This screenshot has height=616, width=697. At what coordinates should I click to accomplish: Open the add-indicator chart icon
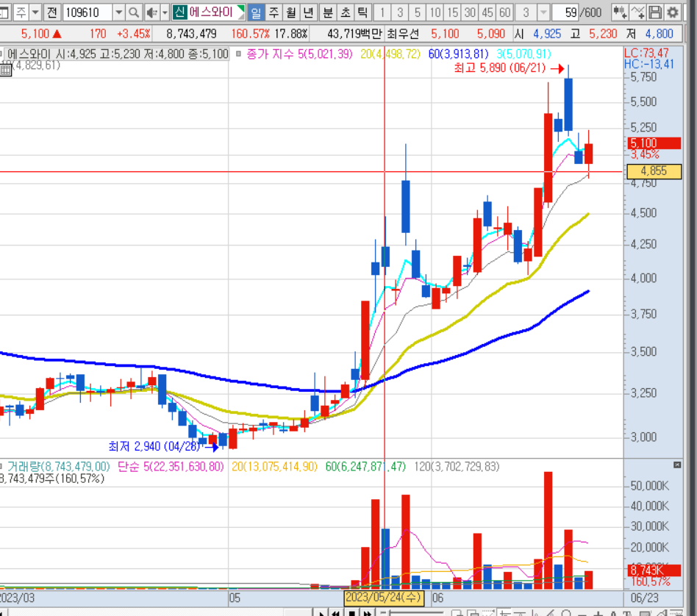(x=620, y=12)
